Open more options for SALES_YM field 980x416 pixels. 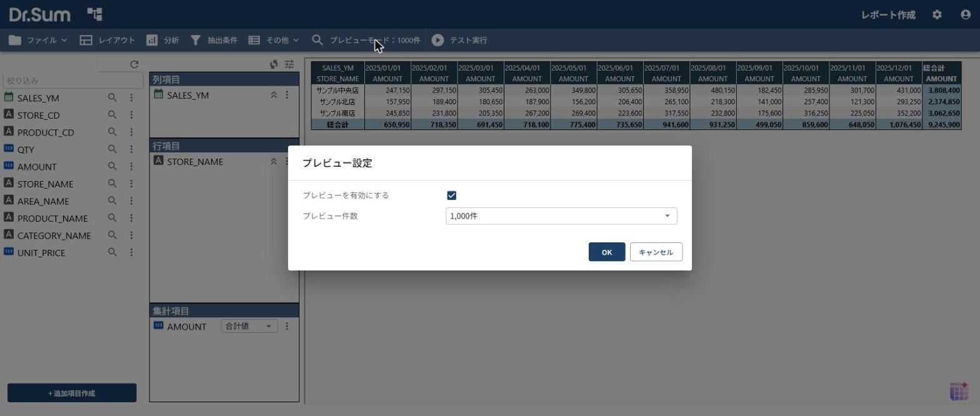[131, 97]
